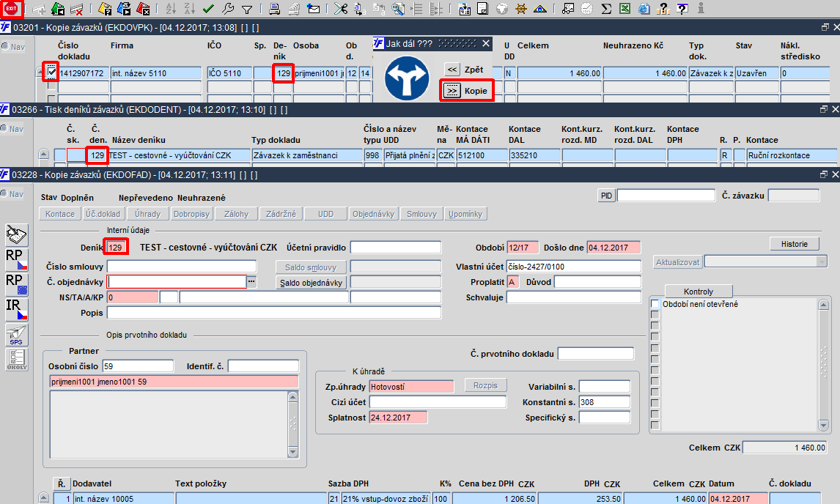Click cell '1412907172' in 03201 window
840x504 pixels.
[x=84, y=73]
